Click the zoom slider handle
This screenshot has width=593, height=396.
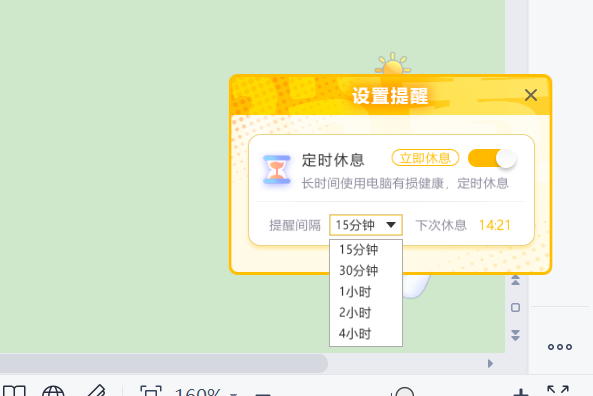[404, 392]
